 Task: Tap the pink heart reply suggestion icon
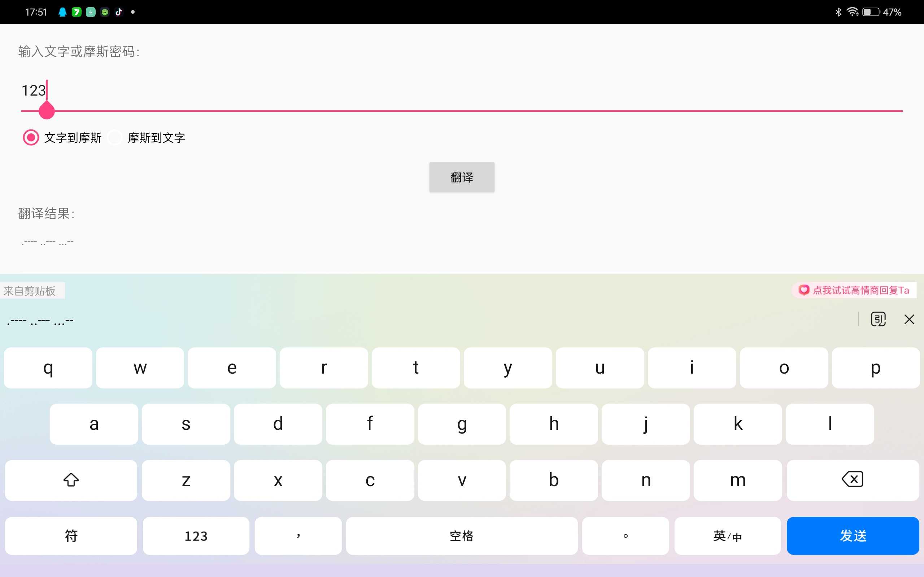pyautogui.click(x=804, y=290)
